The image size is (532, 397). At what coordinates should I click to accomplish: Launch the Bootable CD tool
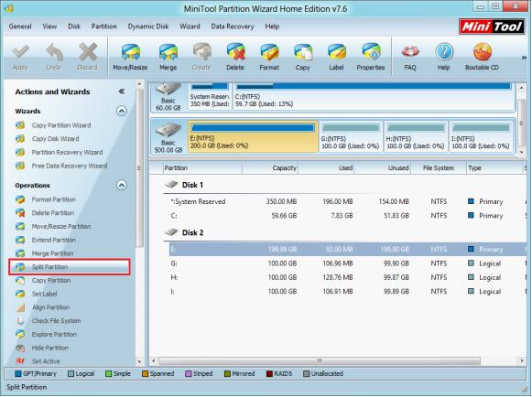[x=483, y=57]
